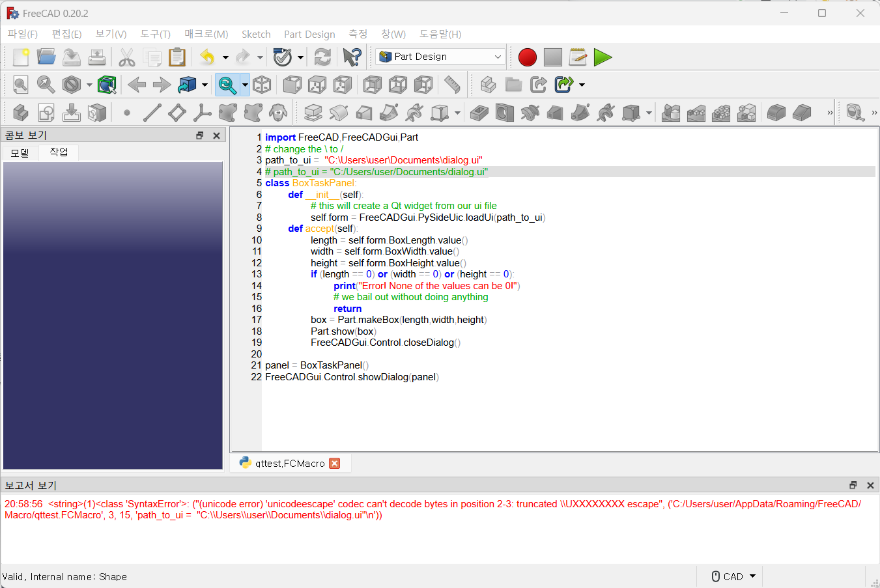Run the macro with the green play arrow

603,57
